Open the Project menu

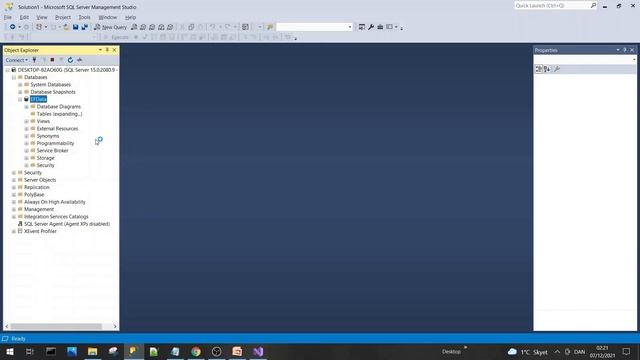(x=63, y=17)
